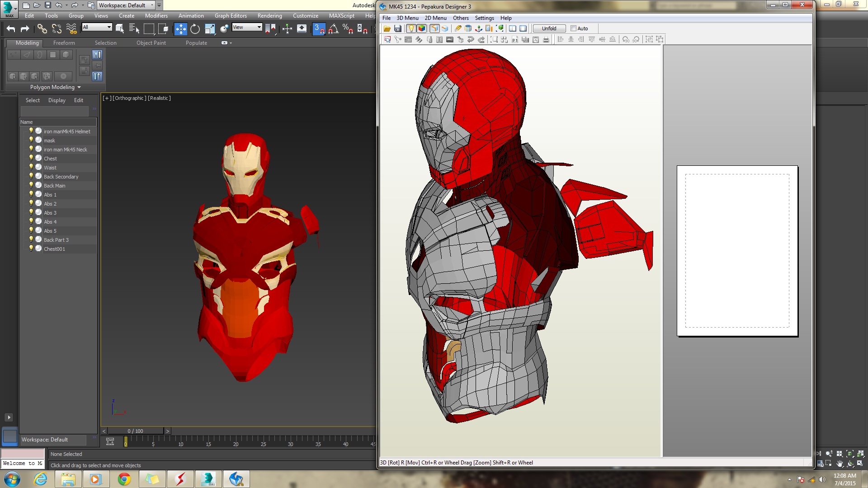The height and width of the screenshot is (488, 868).
Task: Open the redo history dropdown arrow
Action: tap(82, 5)
